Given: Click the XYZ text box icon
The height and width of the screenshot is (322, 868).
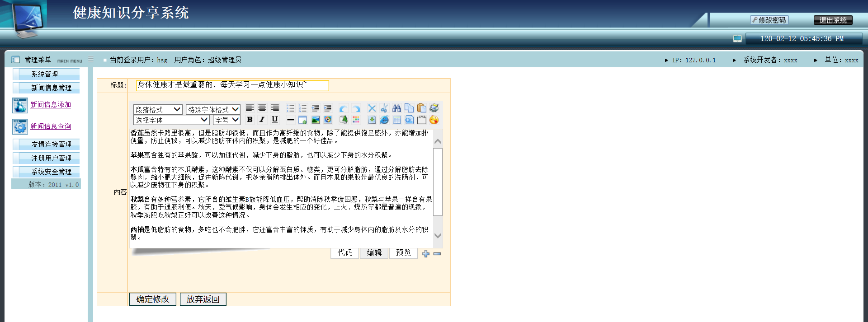Looking at the screenshot, I should tap(422, 120).
